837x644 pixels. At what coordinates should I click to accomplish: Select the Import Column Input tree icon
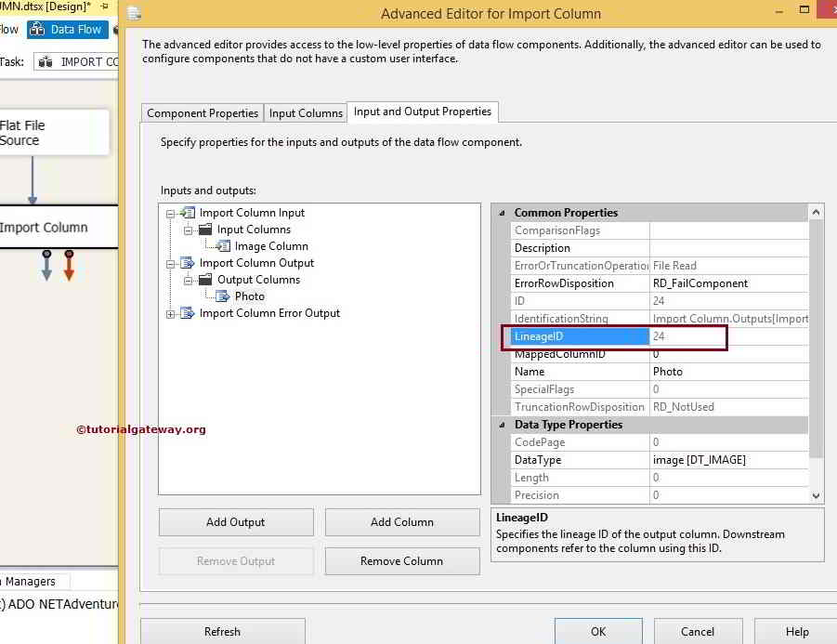click(x=188, y=213)
